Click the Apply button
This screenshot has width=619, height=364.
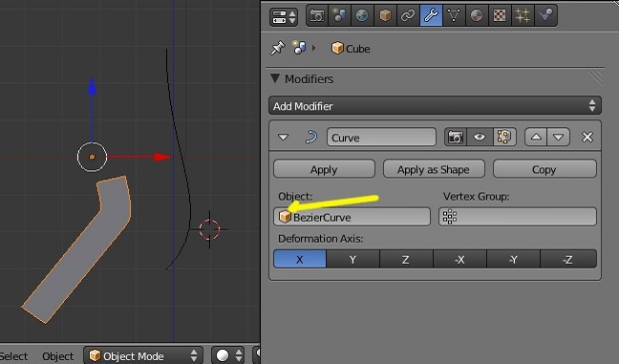pyautogui.click(x=324, y=169)
